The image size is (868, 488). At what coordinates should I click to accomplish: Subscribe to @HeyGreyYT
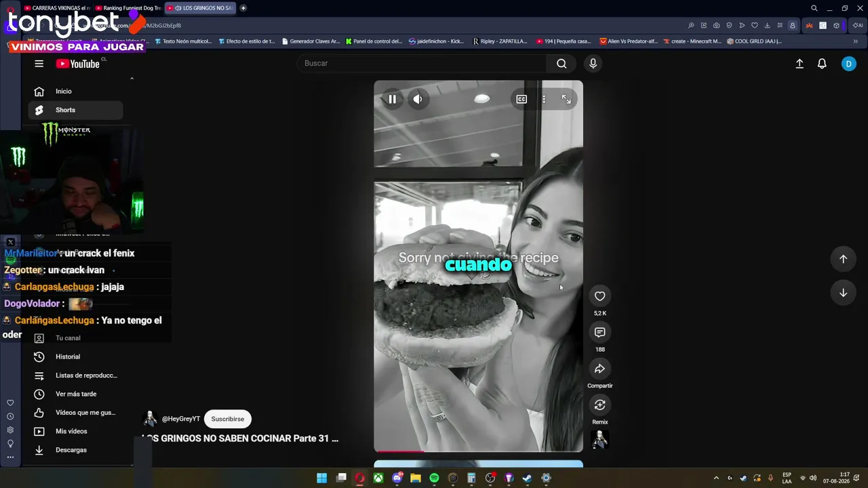tap(228, 419)
